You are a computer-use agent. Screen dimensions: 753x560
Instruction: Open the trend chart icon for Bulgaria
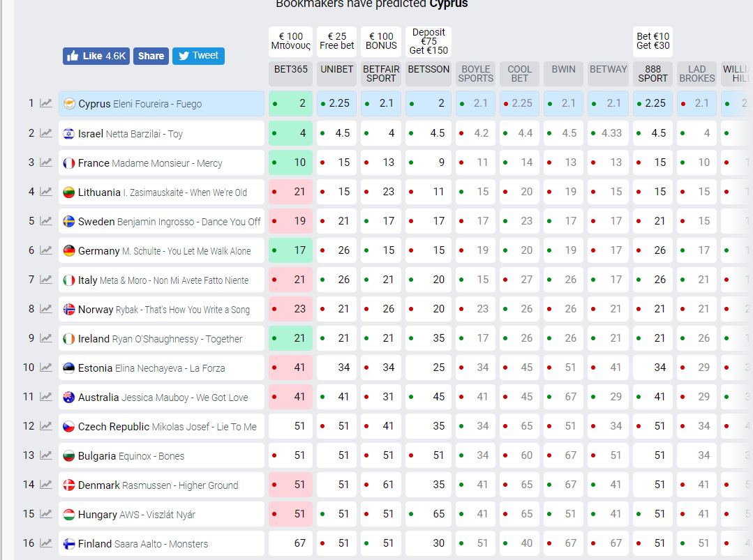(45, 455)
